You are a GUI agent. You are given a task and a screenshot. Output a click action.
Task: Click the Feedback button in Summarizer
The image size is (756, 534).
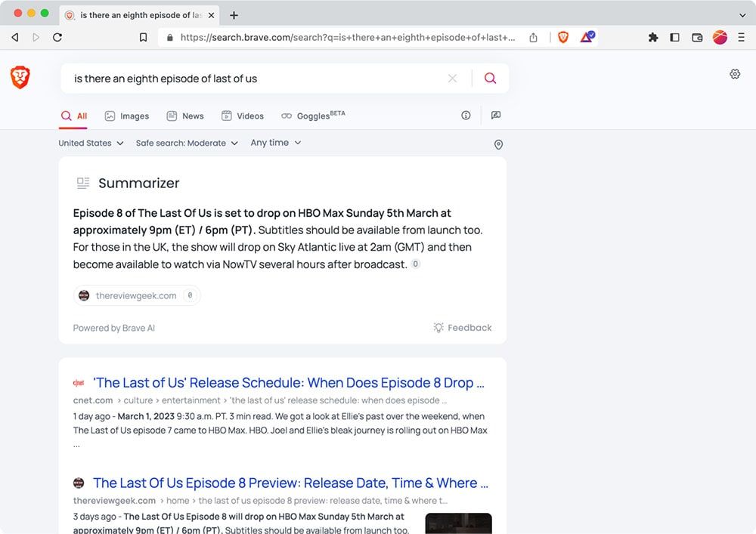coord(462,328)
